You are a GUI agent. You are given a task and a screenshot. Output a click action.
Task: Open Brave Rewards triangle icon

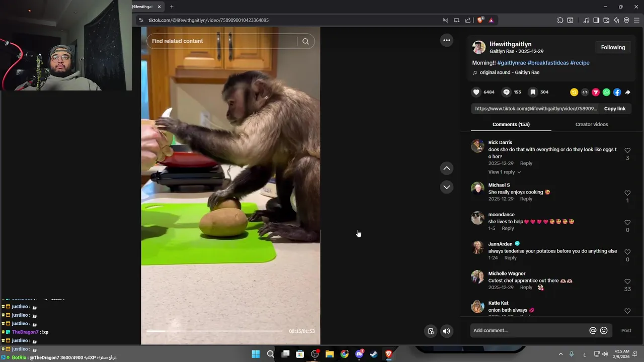coord(491,20)
